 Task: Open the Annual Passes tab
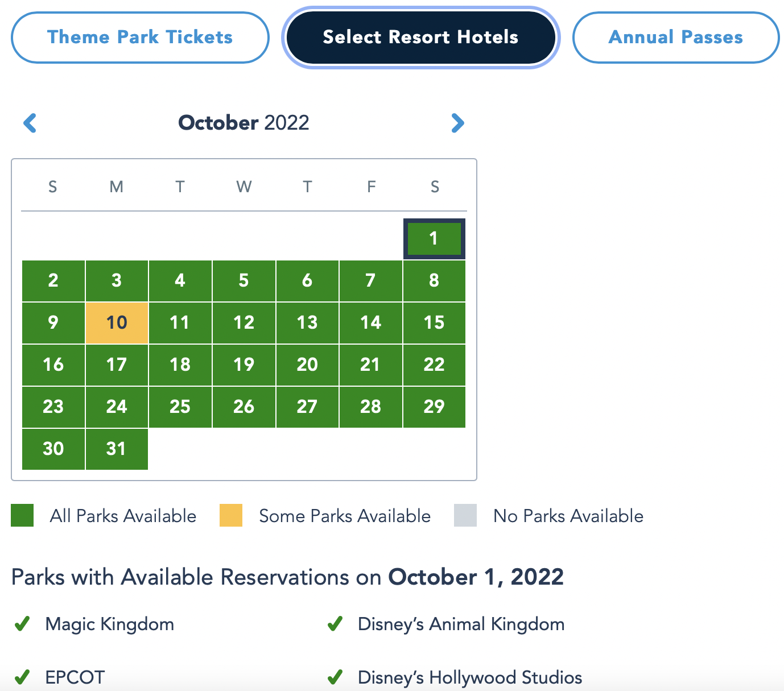pyautogui.click(x=676, y=38)
